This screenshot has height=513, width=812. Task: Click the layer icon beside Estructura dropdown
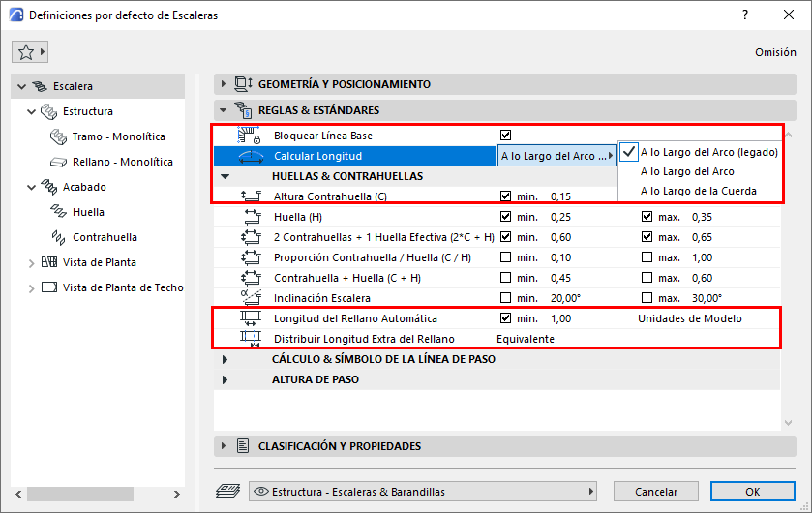[227, 491]
